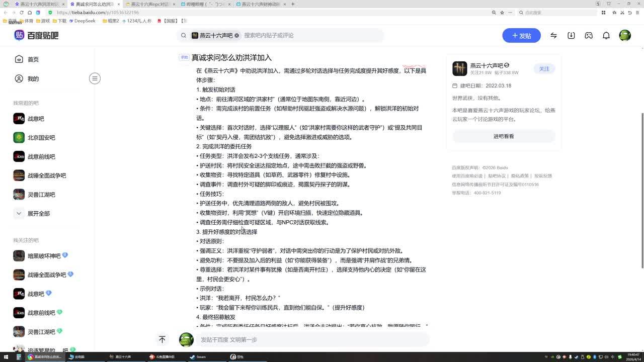Follow 燕云十六声吧 with 关注 button
Viewport: 644px width, 362px height.
tap(544, 69)
